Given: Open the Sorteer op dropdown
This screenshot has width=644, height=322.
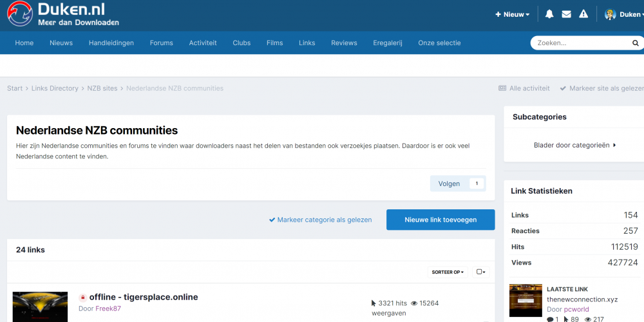Looking at the screenshot, I should pyautogui.click(x=447, y=272).
